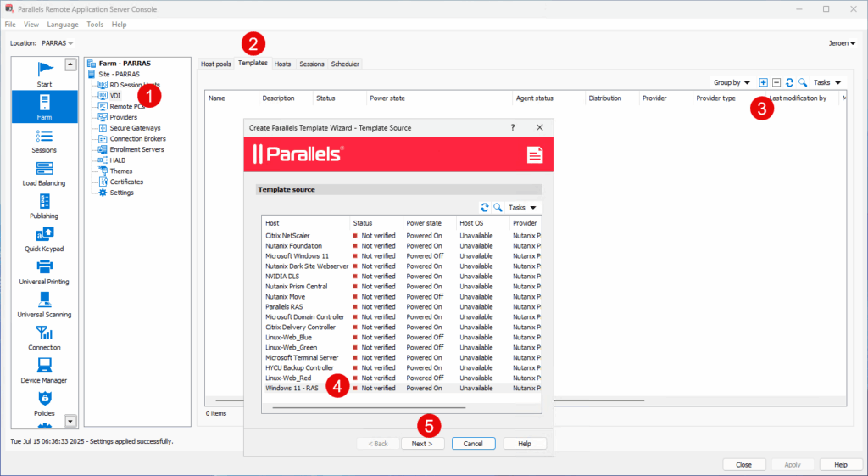Image resolution: width=868 pixels, height=476 pixels.
Task: Click the search magnifier in the wizard
Action: pyautogui.click(x=498, y=207)
